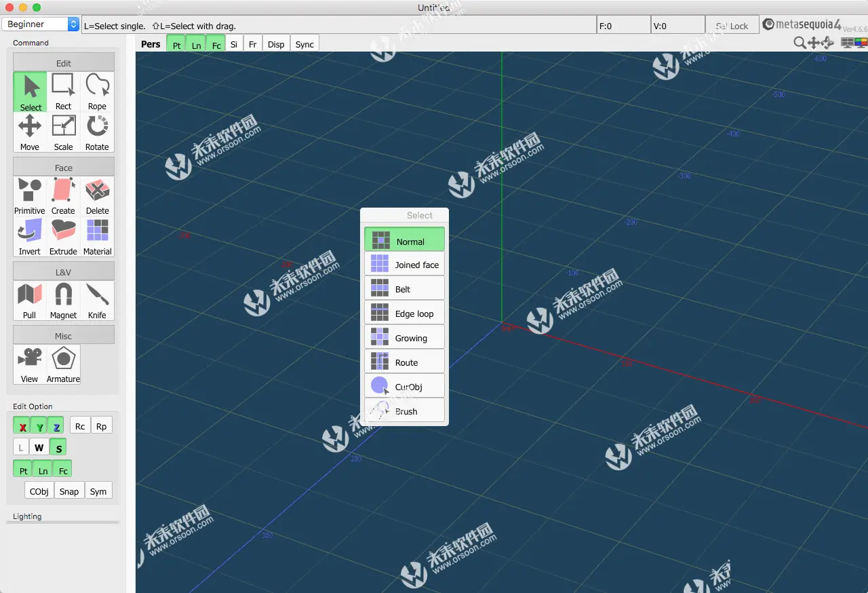Image resolution: width=868 pixels, height=593 pixels.
Task: Activate the Rotate command
Action: pyautogui.click(x=98, y=132)
